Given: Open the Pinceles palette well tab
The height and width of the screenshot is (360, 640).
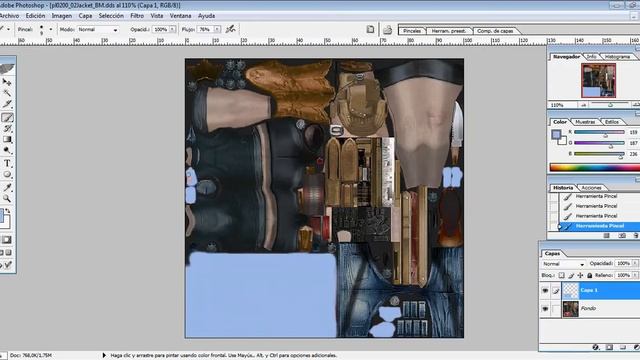Looking at the screenshot, I should click(412, 31).
